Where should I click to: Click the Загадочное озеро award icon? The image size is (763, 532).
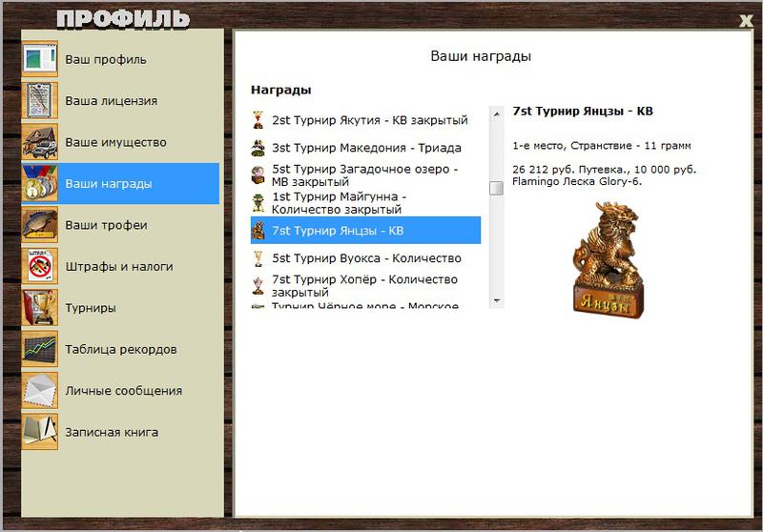pyautogui.click(x=258, y=175)
